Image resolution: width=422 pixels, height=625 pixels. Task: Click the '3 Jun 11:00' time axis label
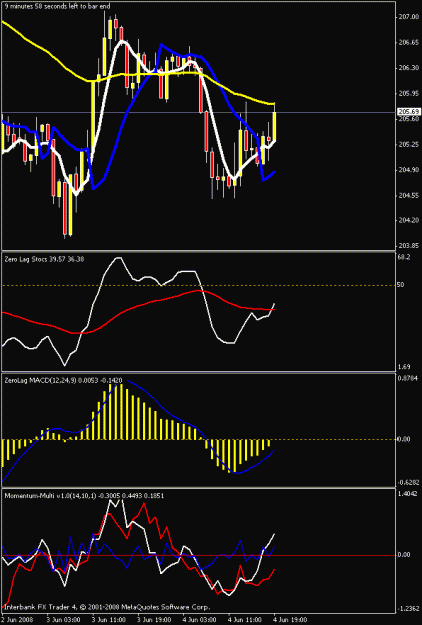click(109, 620)
